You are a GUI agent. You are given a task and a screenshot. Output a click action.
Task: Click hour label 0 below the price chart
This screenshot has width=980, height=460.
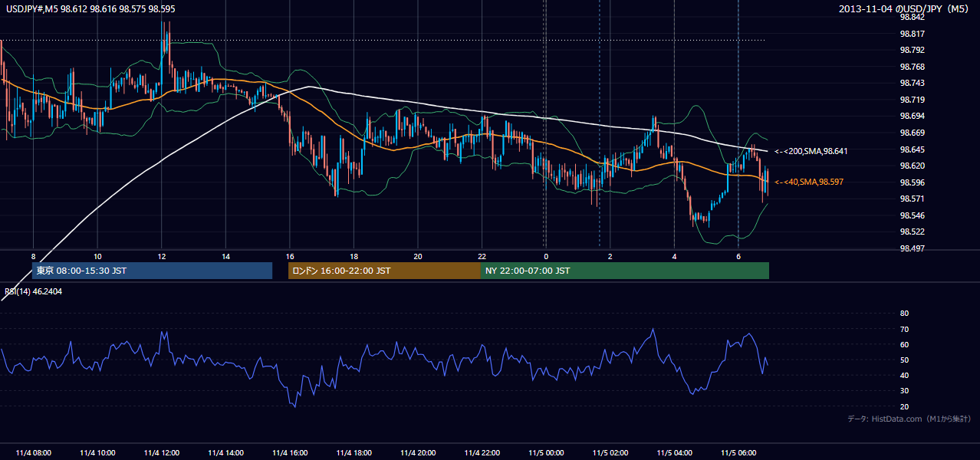tap(545, 256)
